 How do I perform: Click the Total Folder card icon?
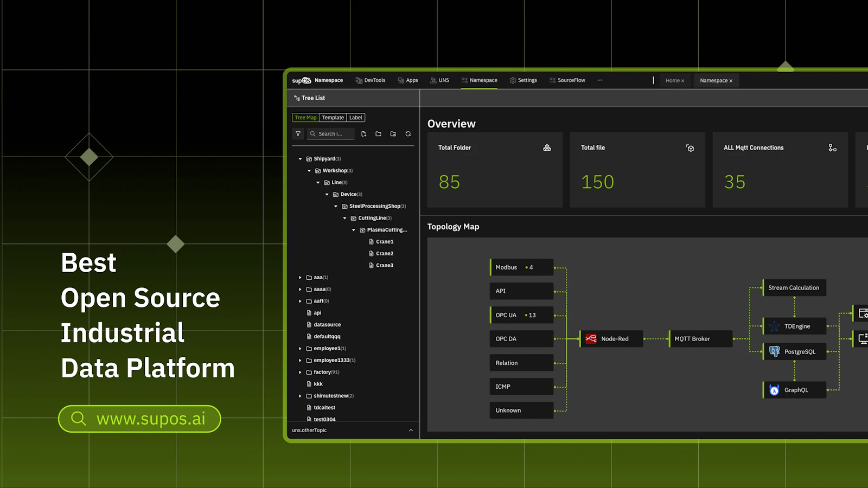547,148
